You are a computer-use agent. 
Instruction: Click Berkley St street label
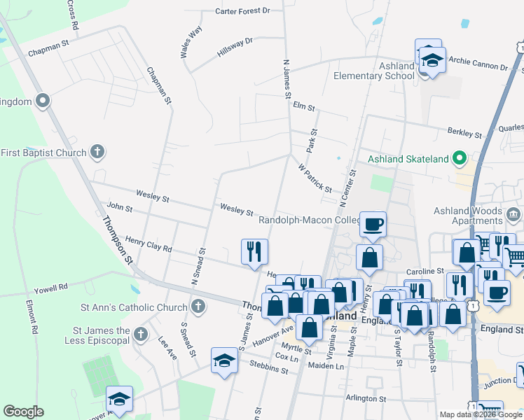tap(465, 132)
